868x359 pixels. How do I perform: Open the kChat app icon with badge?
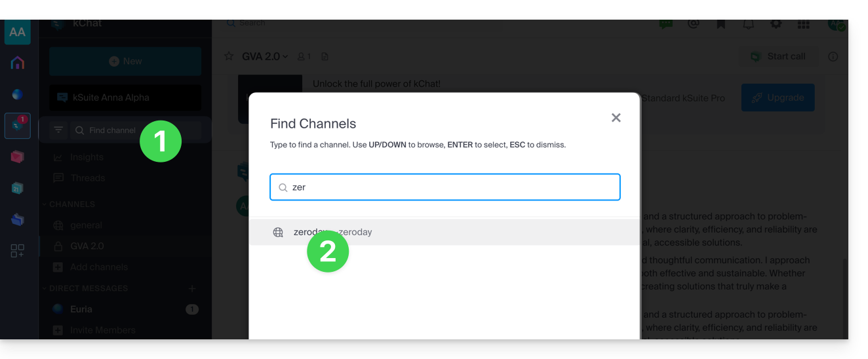[x=18, y=126]
